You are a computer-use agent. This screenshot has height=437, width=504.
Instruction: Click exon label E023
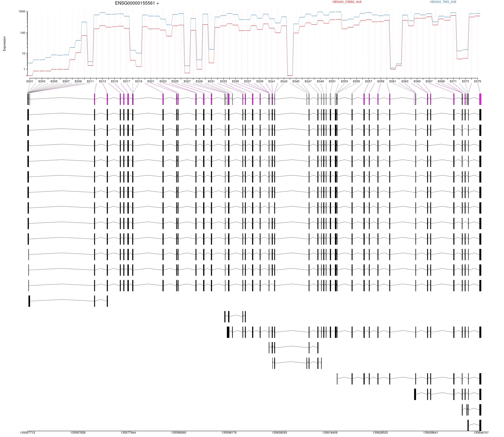click(163, 82)
